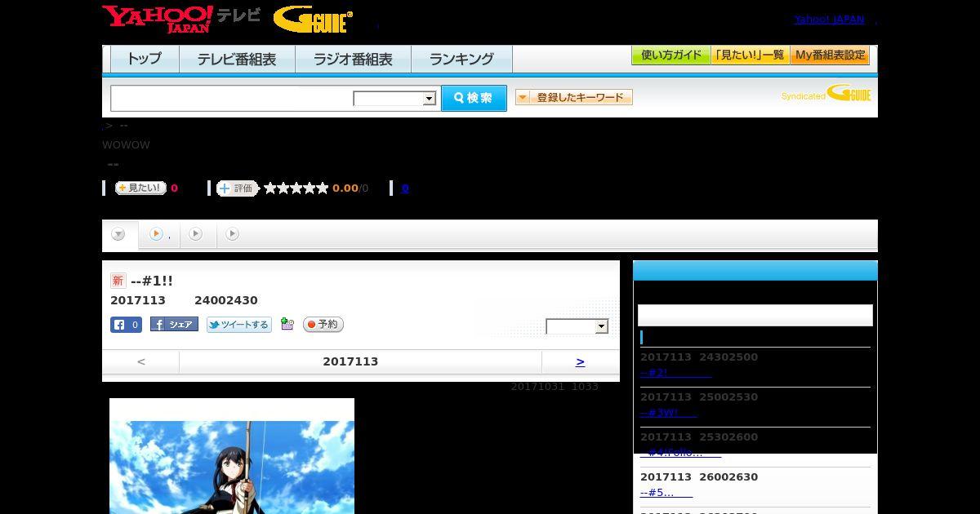This screenshot has width=980, height=514.
Task: Click the Facebook シェア button
Action: pyautogui.click(x=174, y=324)
